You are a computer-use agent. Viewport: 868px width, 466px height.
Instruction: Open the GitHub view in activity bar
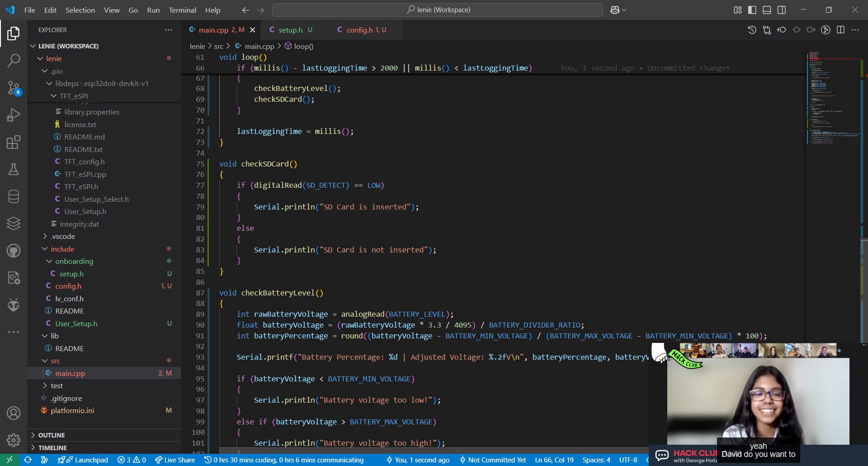(14, 251)
